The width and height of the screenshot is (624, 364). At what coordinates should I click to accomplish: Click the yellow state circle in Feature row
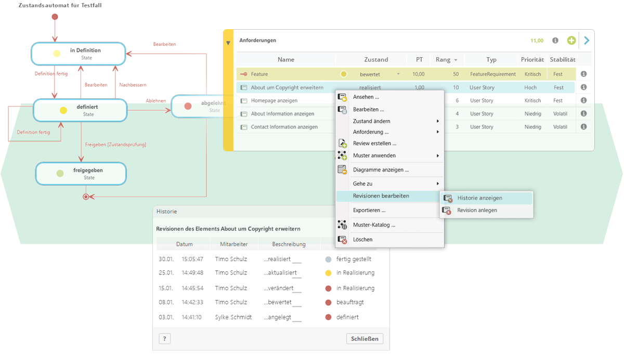point(343,74)
